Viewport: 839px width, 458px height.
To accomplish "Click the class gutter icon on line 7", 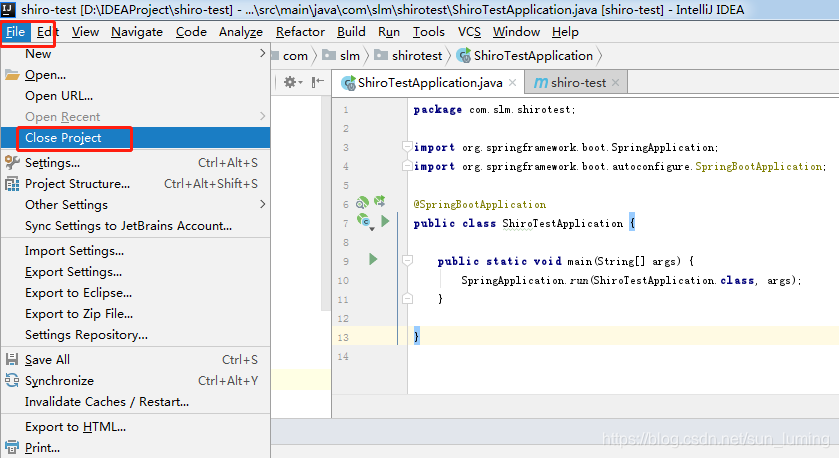I will pyautogui.click(x=364, y=221).
